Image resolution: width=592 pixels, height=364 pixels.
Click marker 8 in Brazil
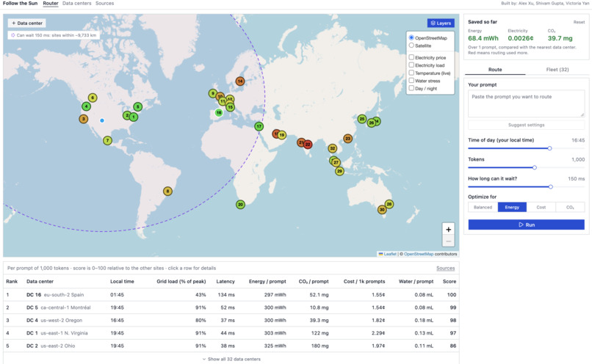coord(167,192)
